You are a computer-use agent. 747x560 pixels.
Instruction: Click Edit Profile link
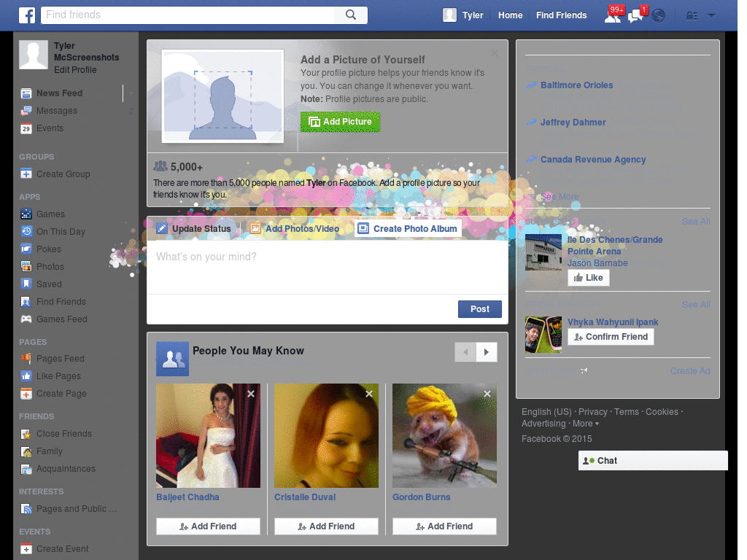tap(75, 69)
